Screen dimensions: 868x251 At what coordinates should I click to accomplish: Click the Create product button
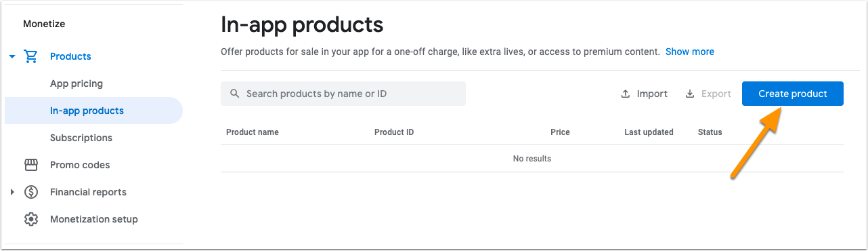click(793, 94)
